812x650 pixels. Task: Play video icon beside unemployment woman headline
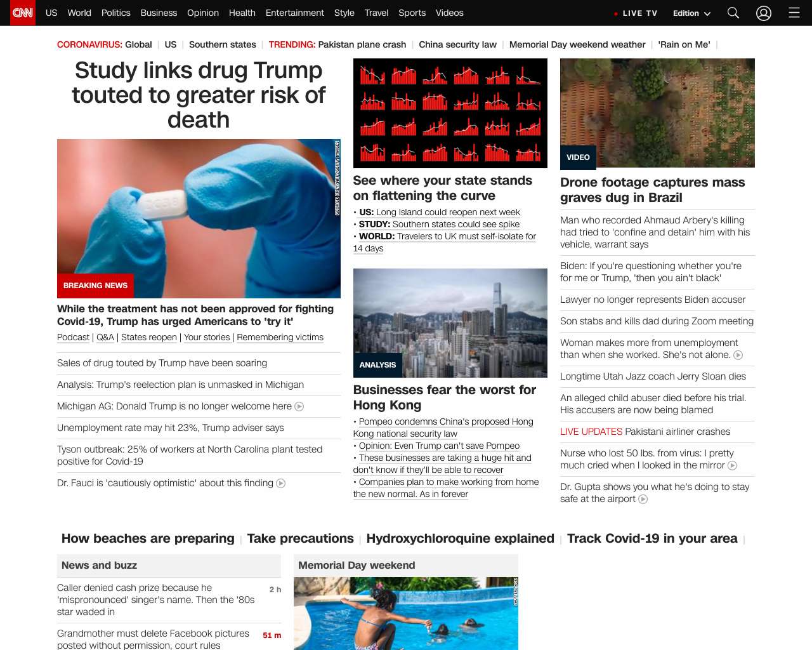738,355
